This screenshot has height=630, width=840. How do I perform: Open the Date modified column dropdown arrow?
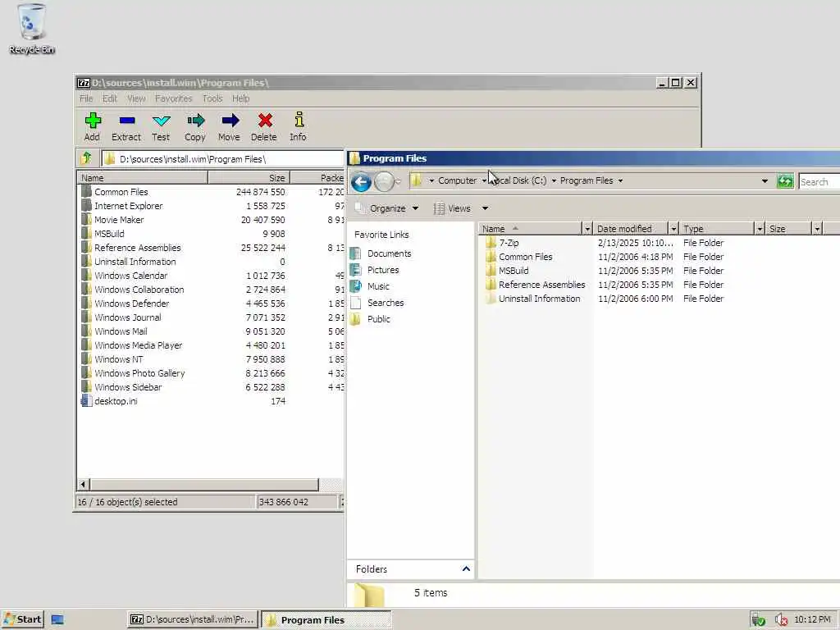[673, 229]
